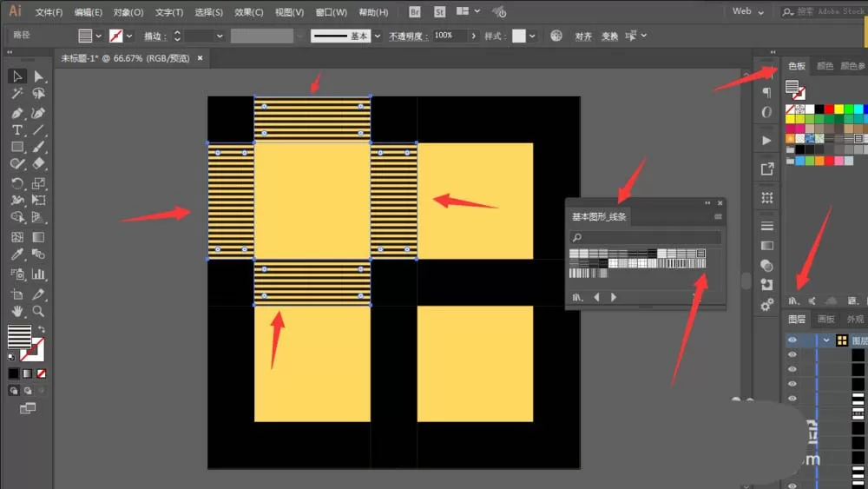Enable Draw Behind mode
The image size is (868, 489).
click(27, 391)
